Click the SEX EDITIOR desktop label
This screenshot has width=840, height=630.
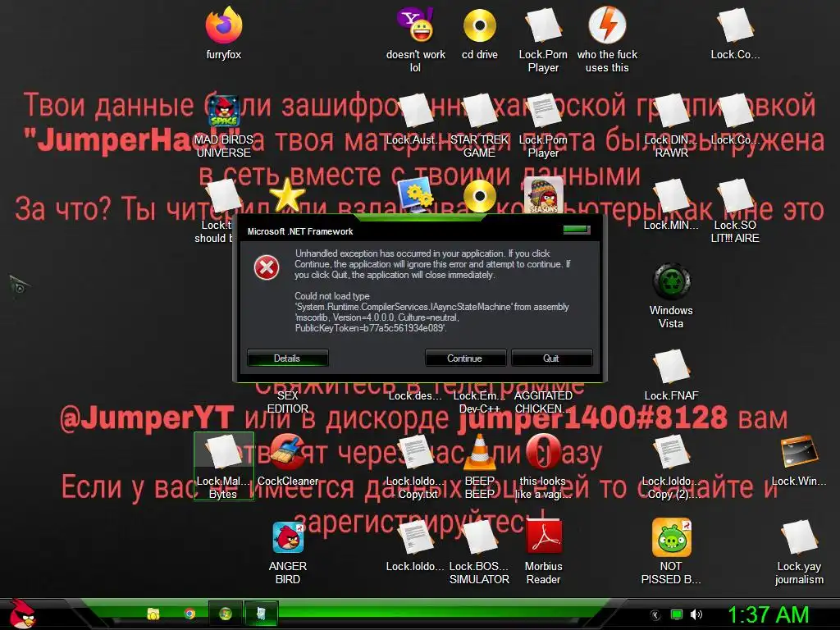coord(288,402)
